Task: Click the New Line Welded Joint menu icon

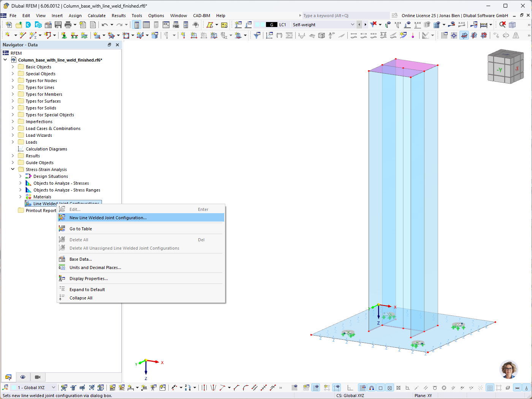Action: (62, 218)
